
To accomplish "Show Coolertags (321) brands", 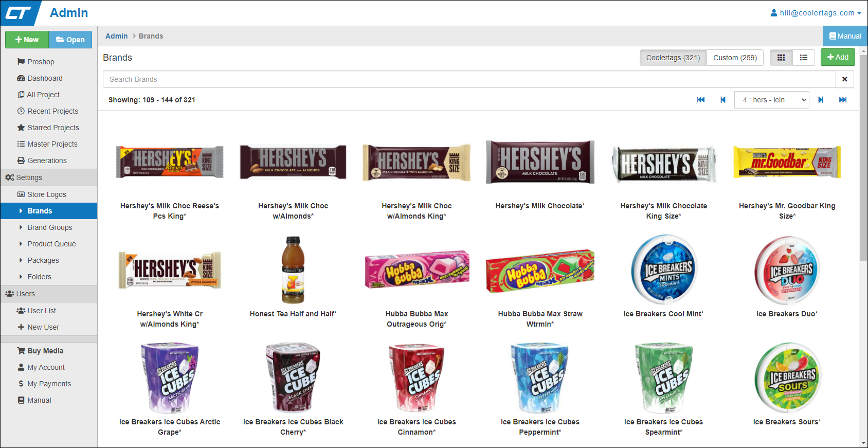I will pyautogui.click(x=673, y=58).
